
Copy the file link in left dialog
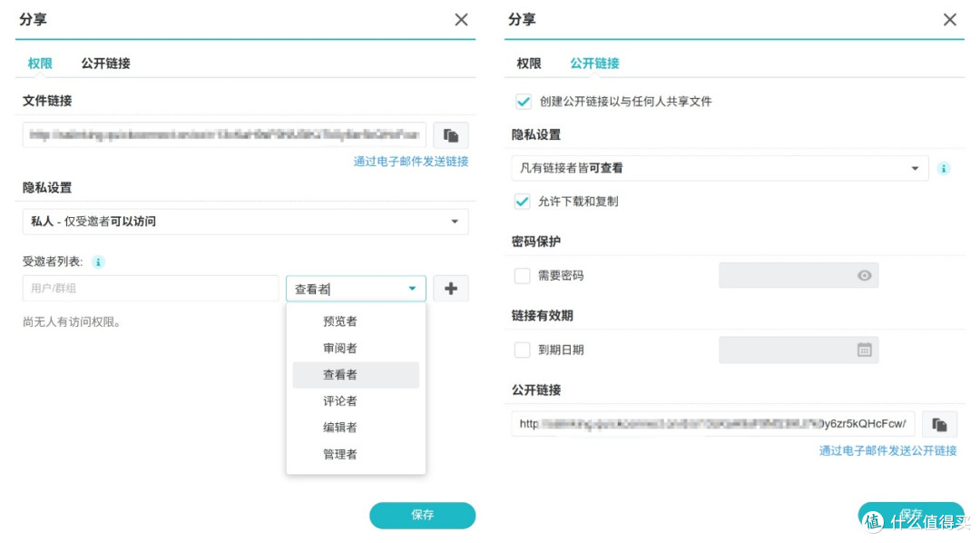(x=451, y=135)
